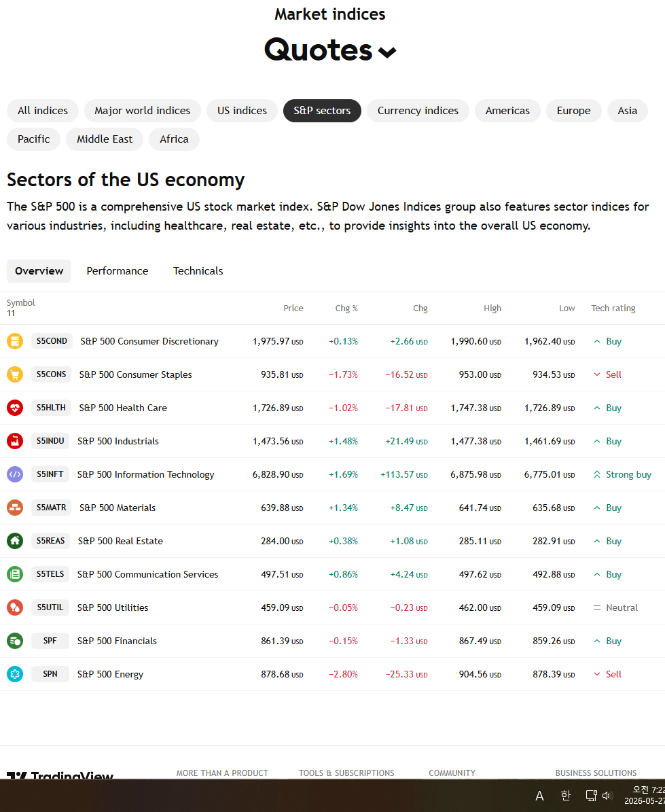Expand the Quotes dropdown chevron
665x812 pixels.
coord(387,52)
